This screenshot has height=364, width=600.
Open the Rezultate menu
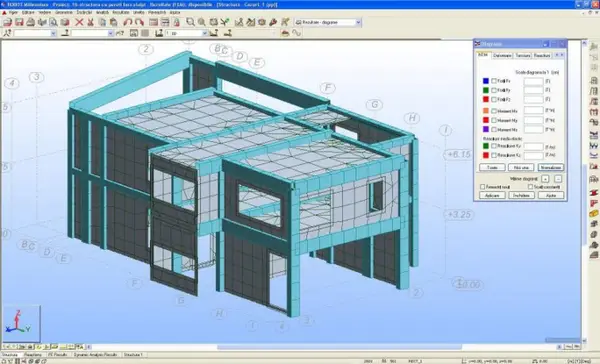[121, 13]
